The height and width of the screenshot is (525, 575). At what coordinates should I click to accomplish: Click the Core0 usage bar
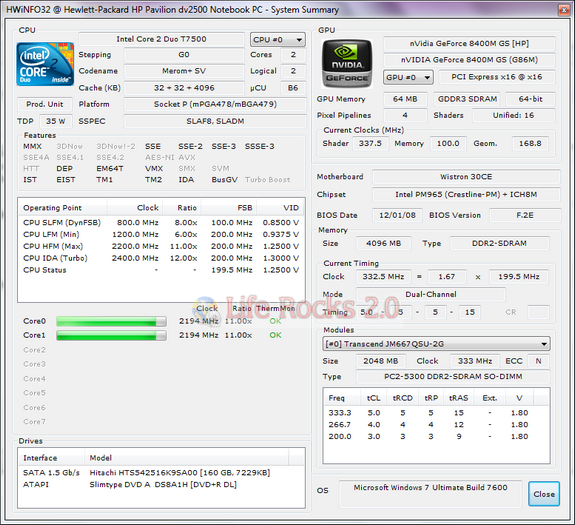point(111,322)
